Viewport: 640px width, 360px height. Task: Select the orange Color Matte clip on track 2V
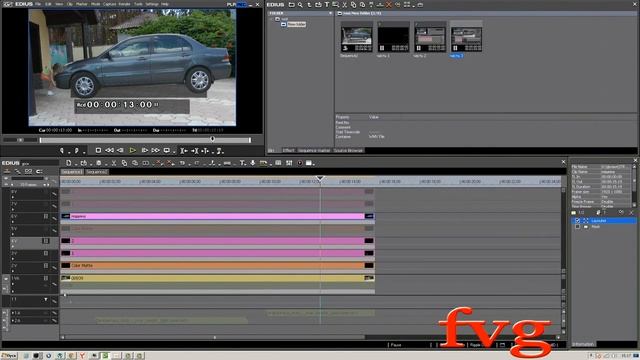[217, 265]
